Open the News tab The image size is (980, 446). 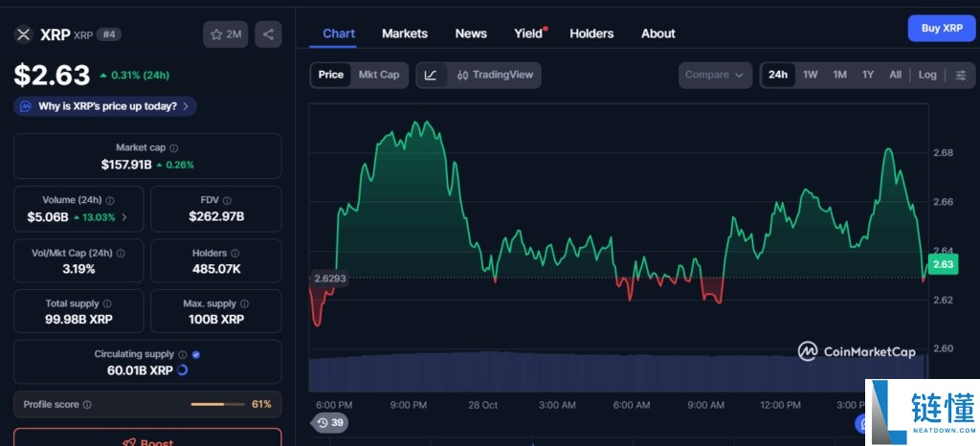pos(471,33)
